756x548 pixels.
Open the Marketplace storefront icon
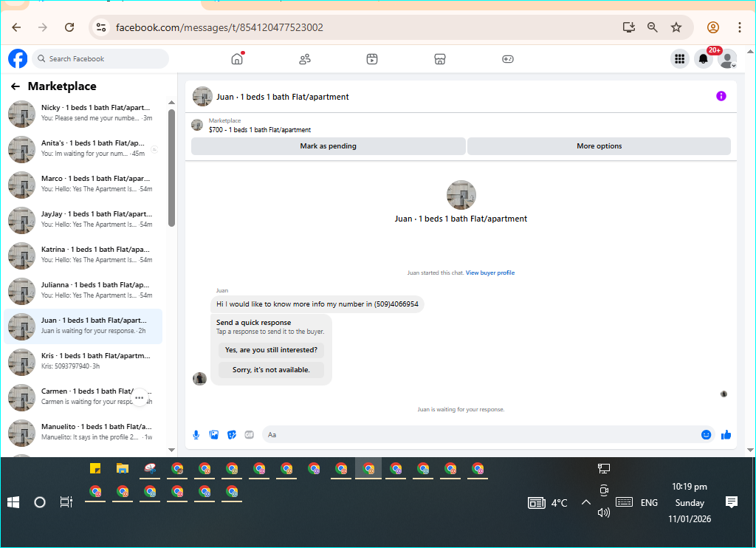click(440, 59)
